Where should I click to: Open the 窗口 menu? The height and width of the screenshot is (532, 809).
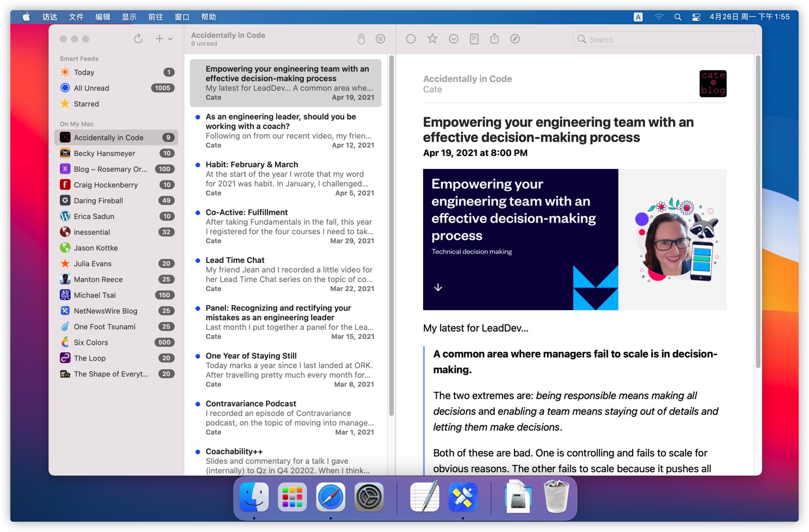182,17
